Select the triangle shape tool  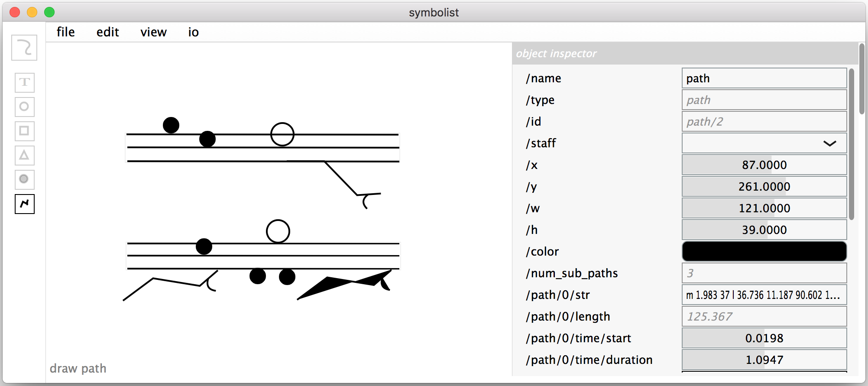click(24, 155)
